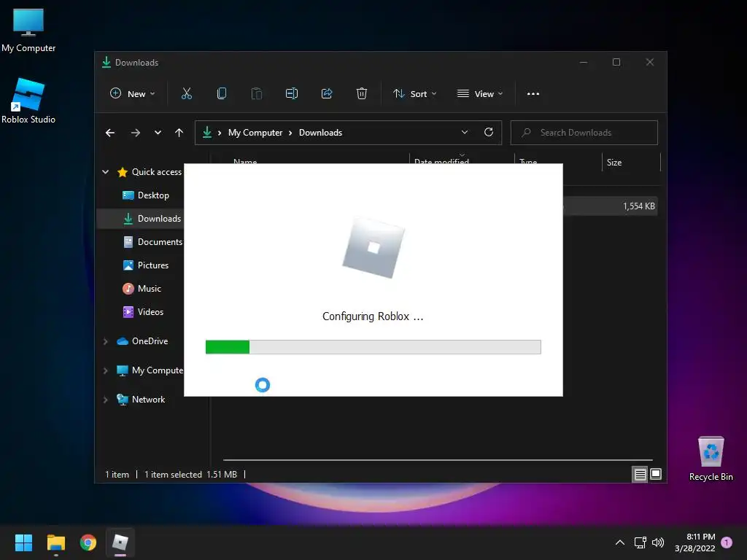Click the network tray icon
This screenshot has height=560, width=747.
640,542
